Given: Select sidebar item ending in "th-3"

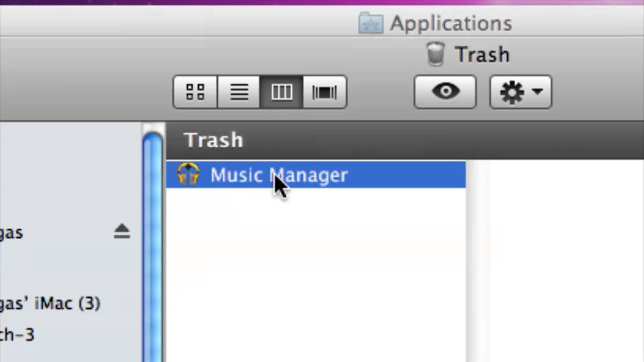Looking at the screenshot, I should coord(17,334).
